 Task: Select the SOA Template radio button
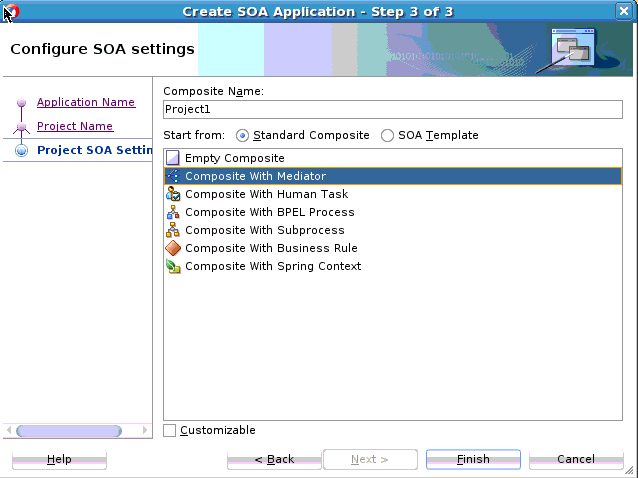pyautogui.click(x=387, y=135)
